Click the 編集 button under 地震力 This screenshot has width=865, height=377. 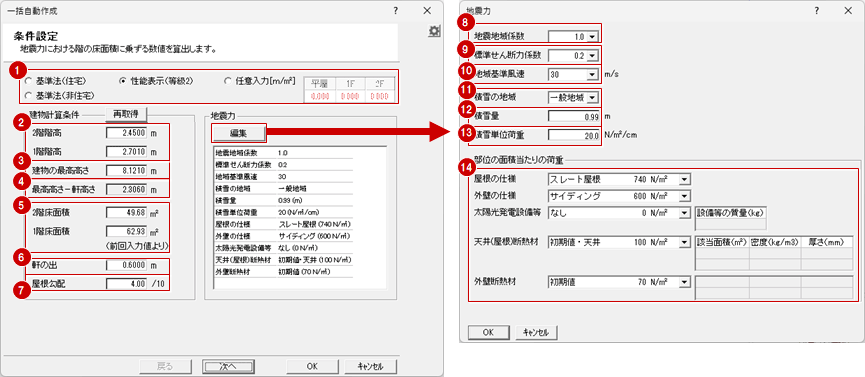(x=239, y=132)
